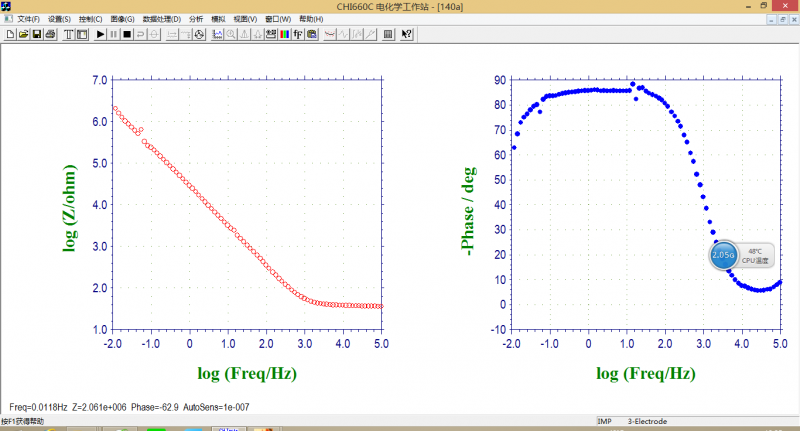Click the log (Z/ohm) axis label
The width and height of the screenshot is (800, 431).
pyautogui.click(x=69, y=208)
